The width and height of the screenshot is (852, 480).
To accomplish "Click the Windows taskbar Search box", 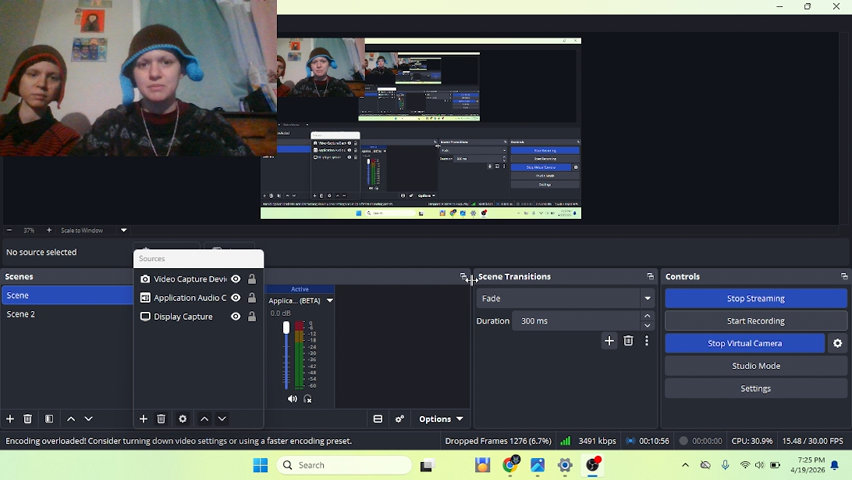I will (x=344, y=465).
